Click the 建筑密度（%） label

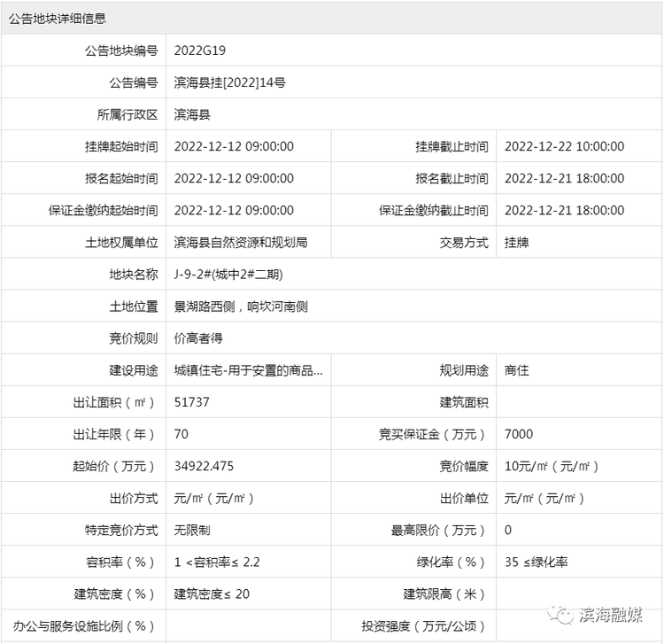[x=114, y=594]
